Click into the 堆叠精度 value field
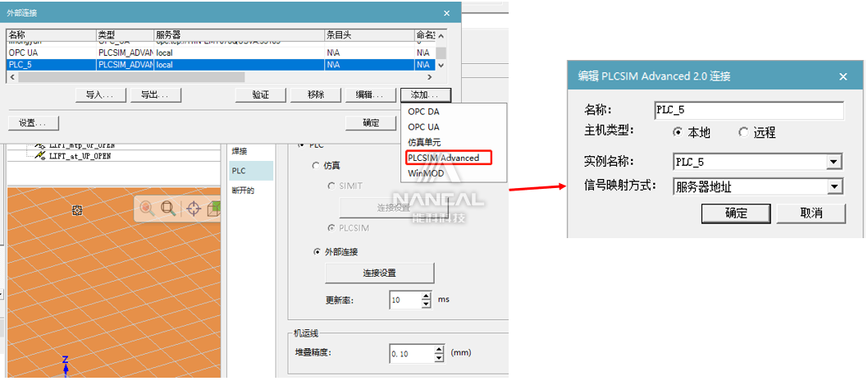The width and height of the screenshot is (868, 381). [411, 353]
